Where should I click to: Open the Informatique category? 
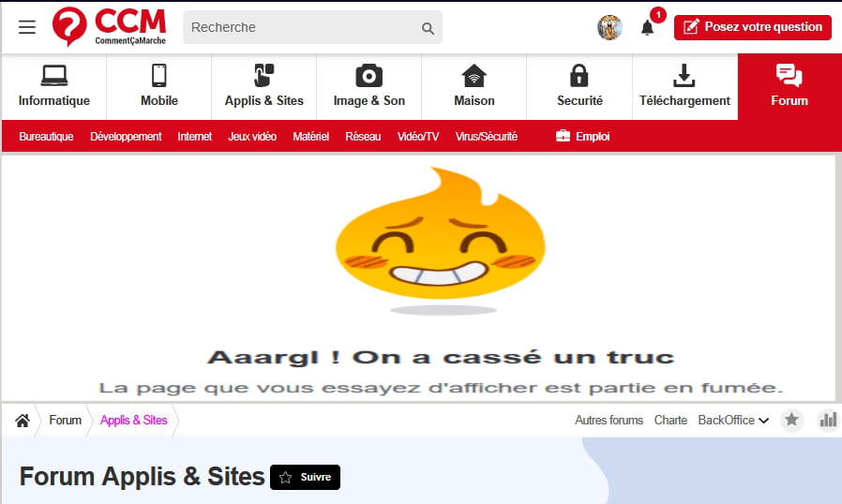(x=54, y=86)
